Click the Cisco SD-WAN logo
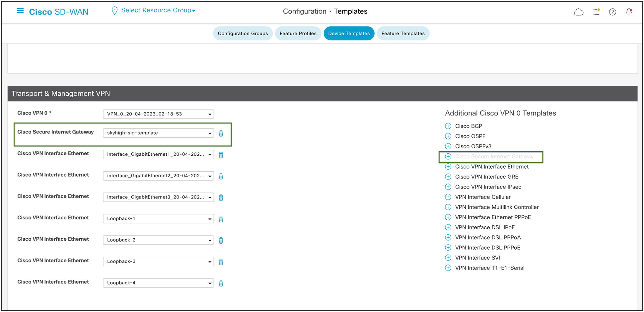The width and height of the screenshot is (644, 312). (59, 12)
